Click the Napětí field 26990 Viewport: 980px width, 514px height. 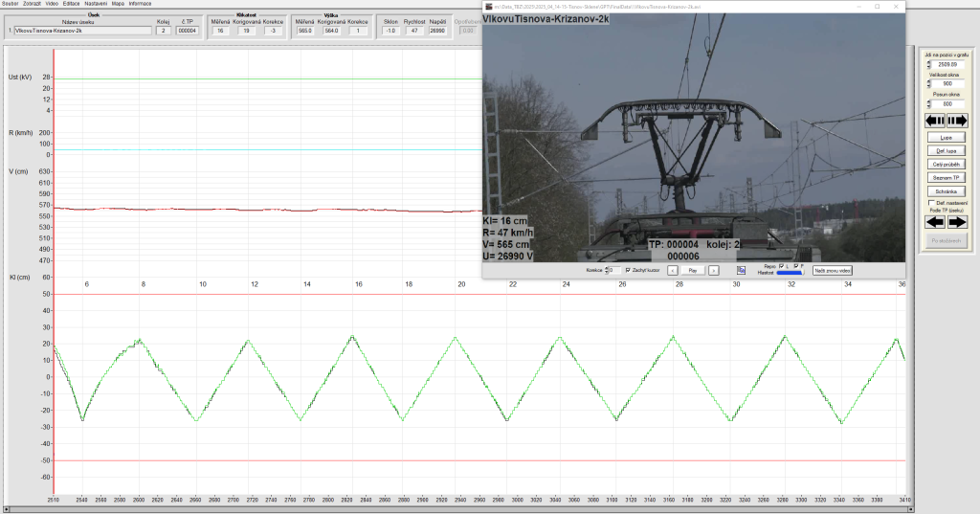tap(437, 31)
